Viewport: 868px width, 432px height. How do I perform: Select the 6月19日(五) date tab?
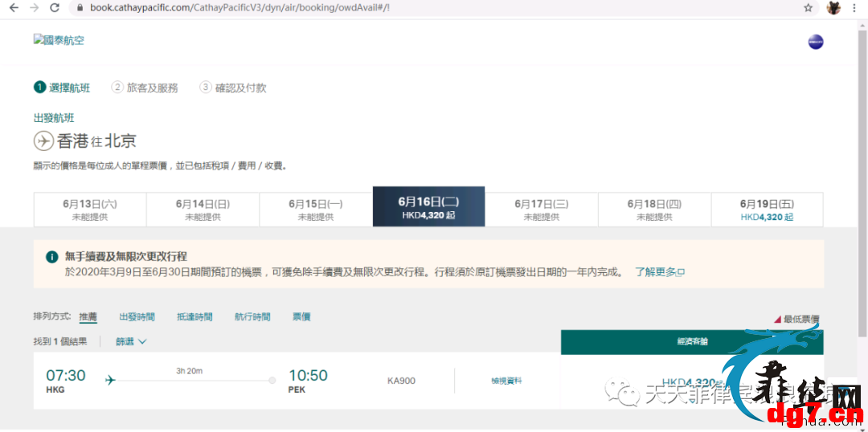pos(767,210)
